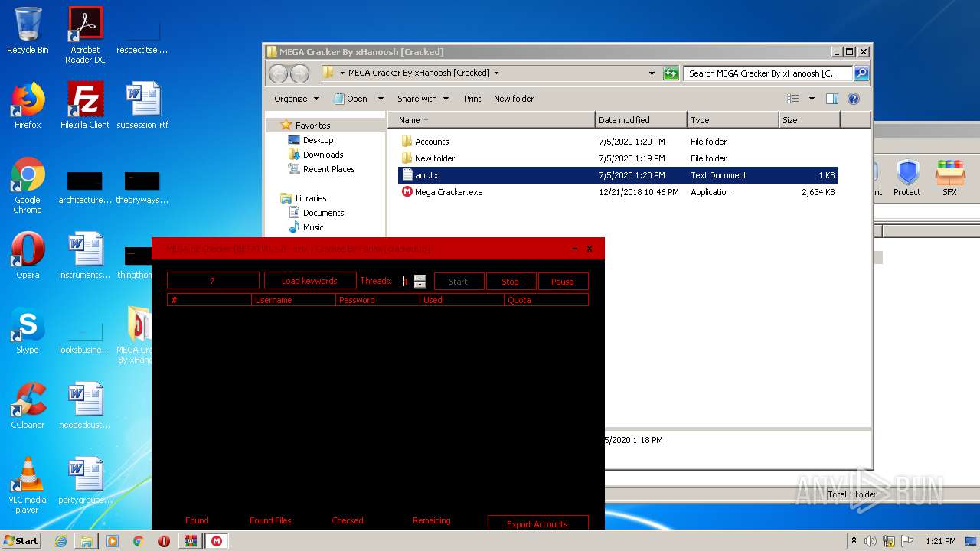Select Documents library
Image resolution: width=980 pixels, height=551 pixels.
(323, 213)
